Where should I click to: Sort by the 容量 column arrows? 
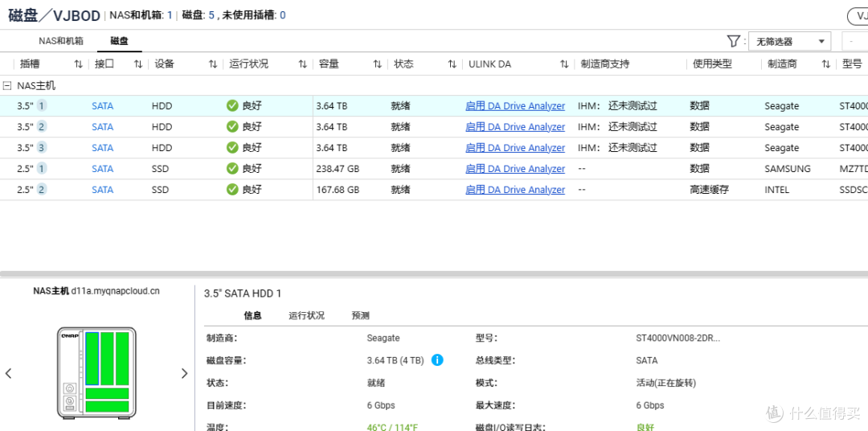[x=377, y=64]
